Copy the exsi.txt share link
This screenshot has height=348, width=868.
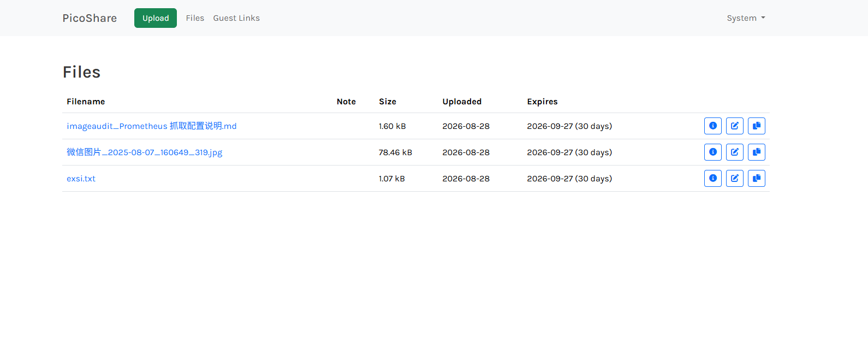757,179
